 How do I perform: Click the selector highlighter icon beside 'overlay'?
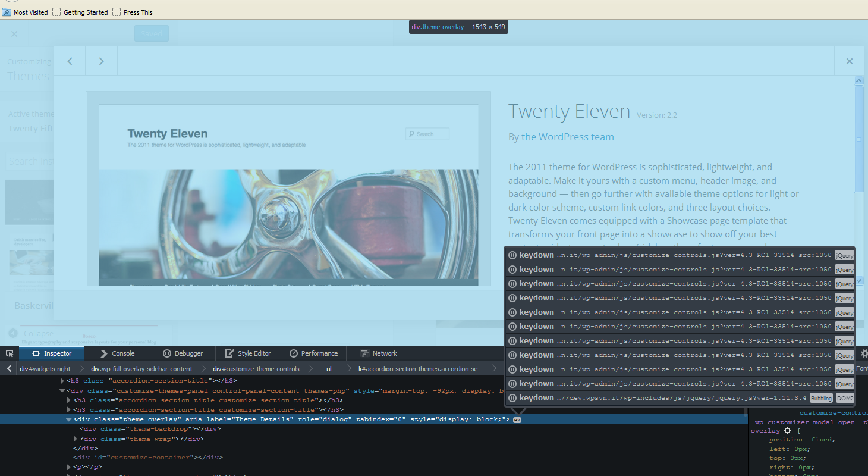tap(787, 430)
